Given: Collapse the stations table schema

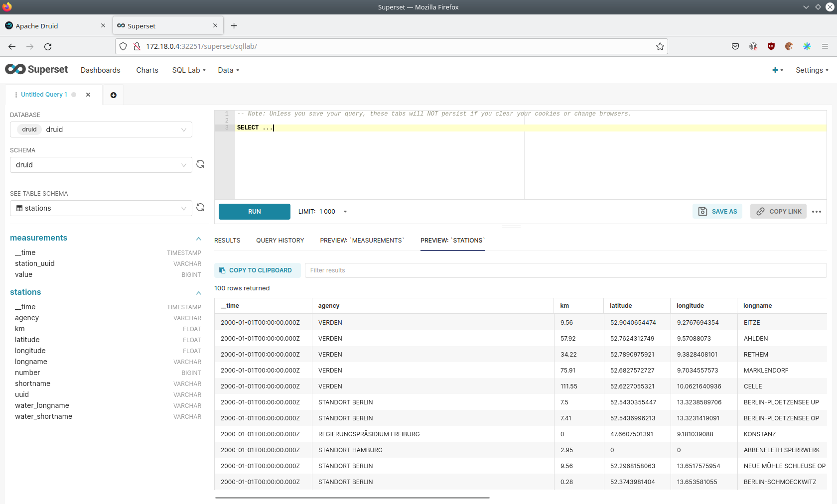Looking at the screenshot, I should (x=198, y=293).
